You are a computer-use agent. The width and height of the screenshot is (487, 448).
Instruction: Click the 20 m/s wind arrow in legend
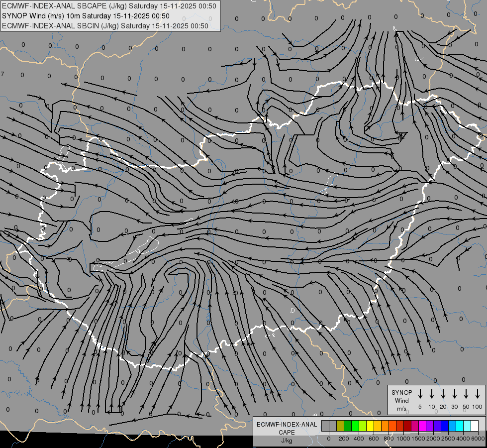pyautogui.click(x=443, y=394)
